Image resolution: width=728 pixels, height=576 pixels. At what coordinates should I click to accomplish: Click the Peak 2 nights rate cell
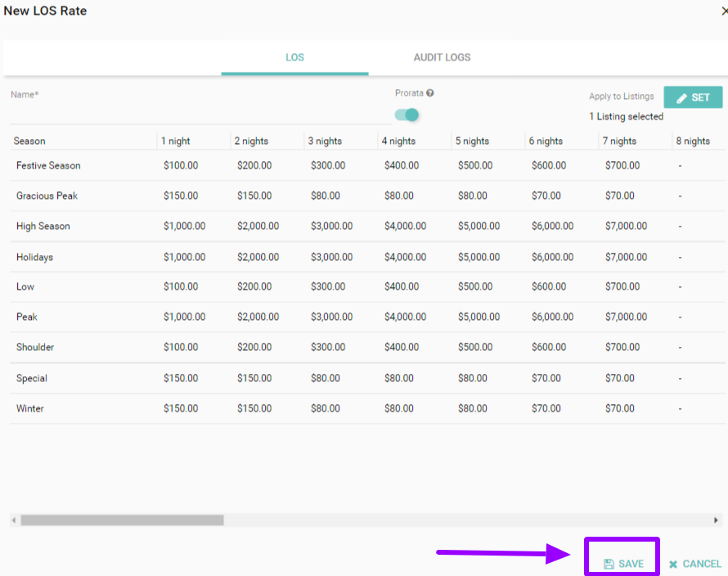tap(258, 317)
